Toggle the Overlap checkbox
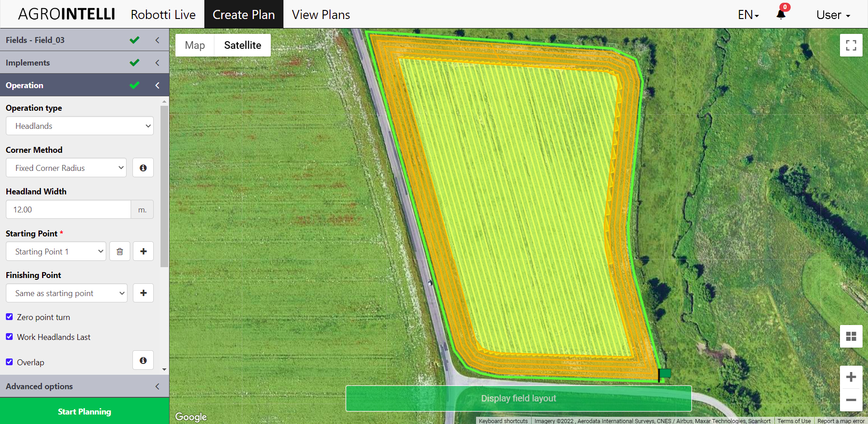This screenshot has height=424, width=868. [9, 362]
